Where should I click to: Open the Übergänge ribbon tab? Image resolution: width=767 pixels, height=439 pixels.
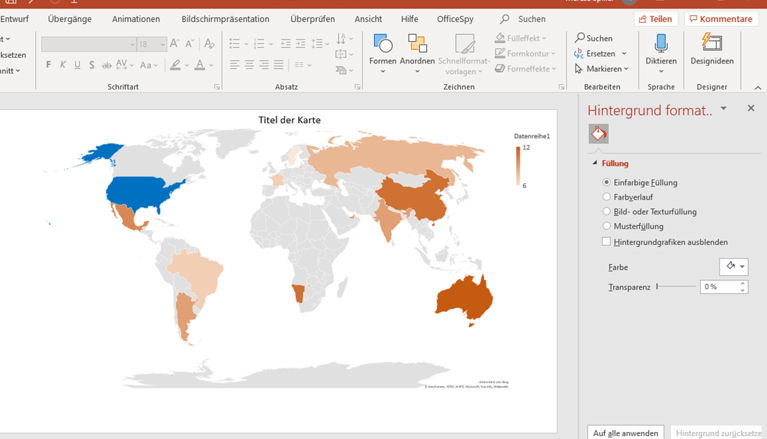point(69,19)
